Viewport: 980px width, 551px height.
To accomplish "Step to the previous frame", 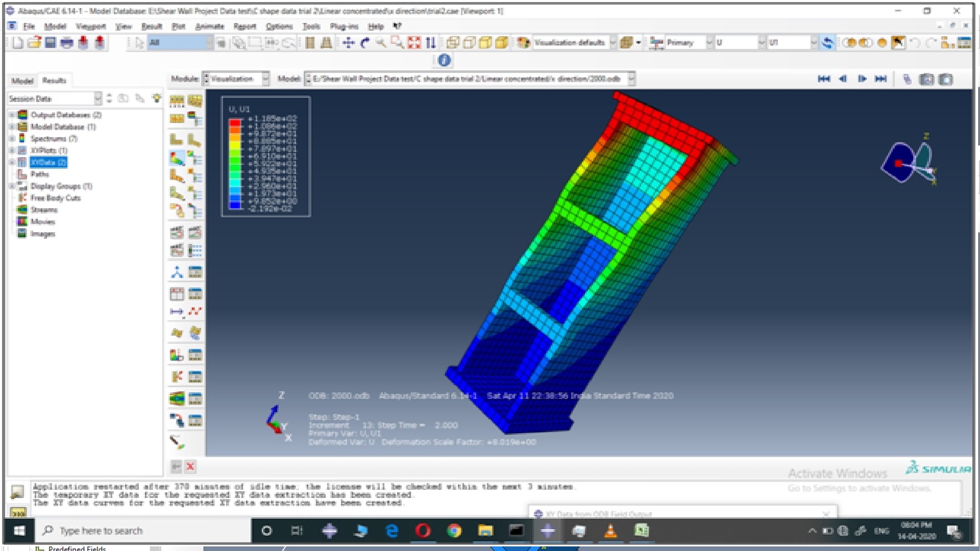I will 843,79.
